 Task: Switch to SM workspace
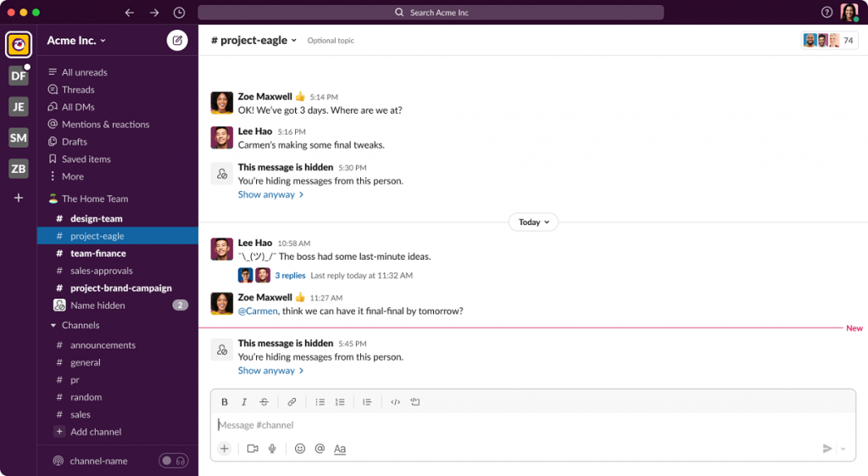tap(19, 137)
